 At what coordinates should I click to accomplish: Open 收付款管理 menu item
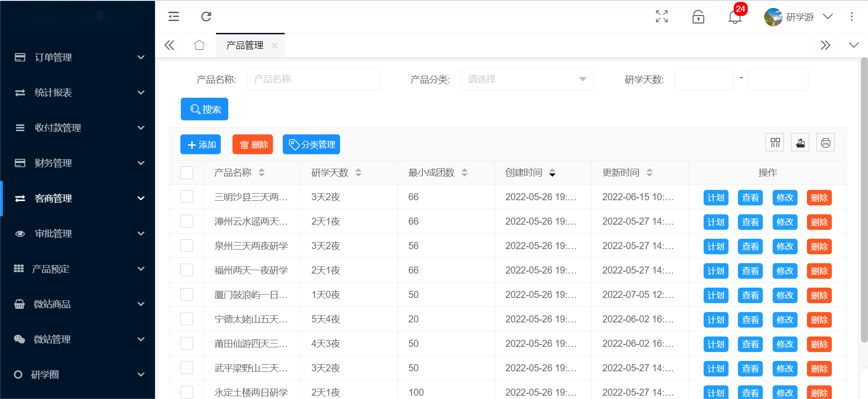pos(77,128)
